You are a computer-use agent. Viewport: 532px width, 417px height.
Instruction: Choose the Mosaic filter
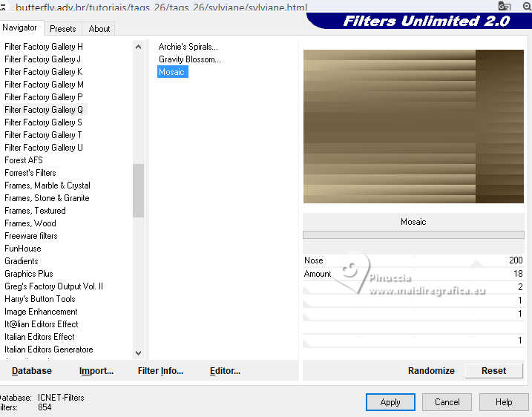pos(173,71)
